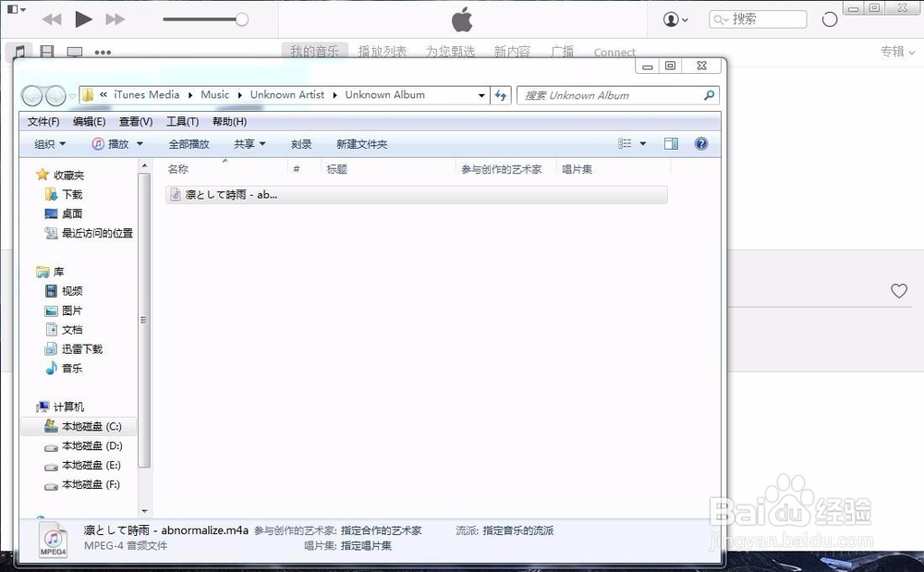Open the view options dropdown arrow
Image resolution: width=924 pixels, height=572 pixels.
point(643,144)
